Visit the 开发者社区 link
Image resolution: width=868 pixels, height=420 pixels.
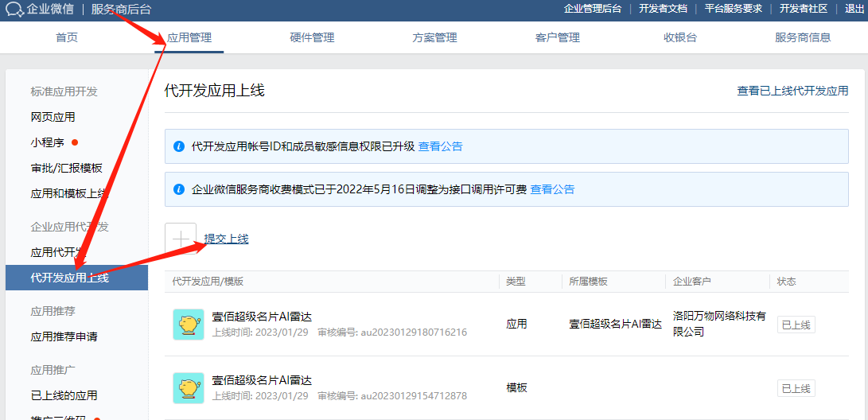point(804,9)
